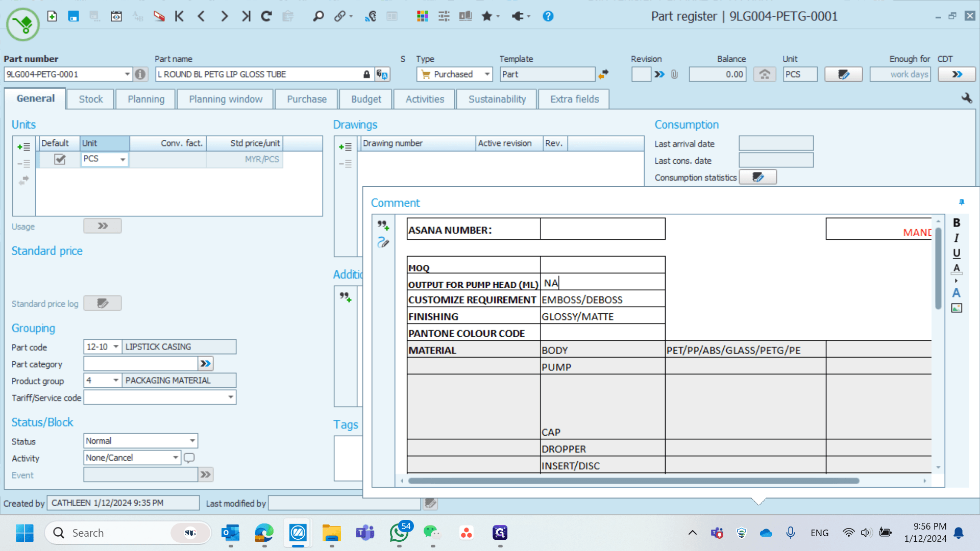Image resolution: width=980 pixels, height=551 pixels.
Task: Open the Activity None/Cancel dropdown
Action: [x=176, y=458]
